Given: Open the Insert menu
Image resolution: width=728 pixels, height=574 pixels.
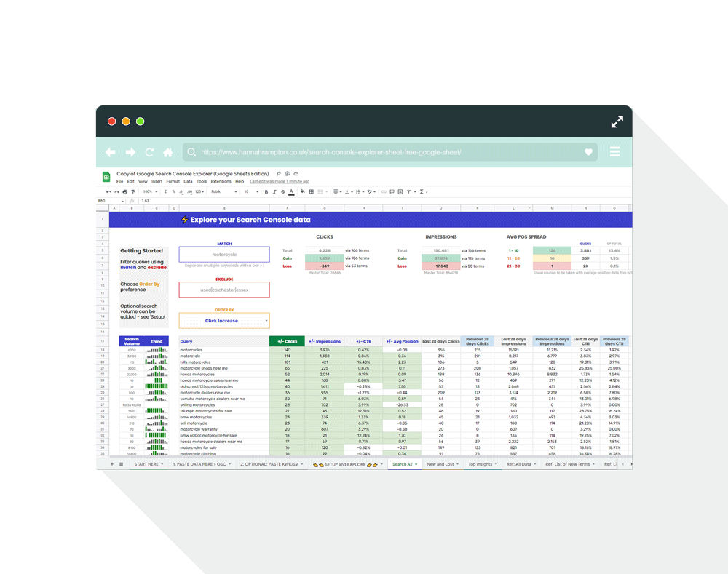Looking at the screenshot, I should (x=157, y=181).
